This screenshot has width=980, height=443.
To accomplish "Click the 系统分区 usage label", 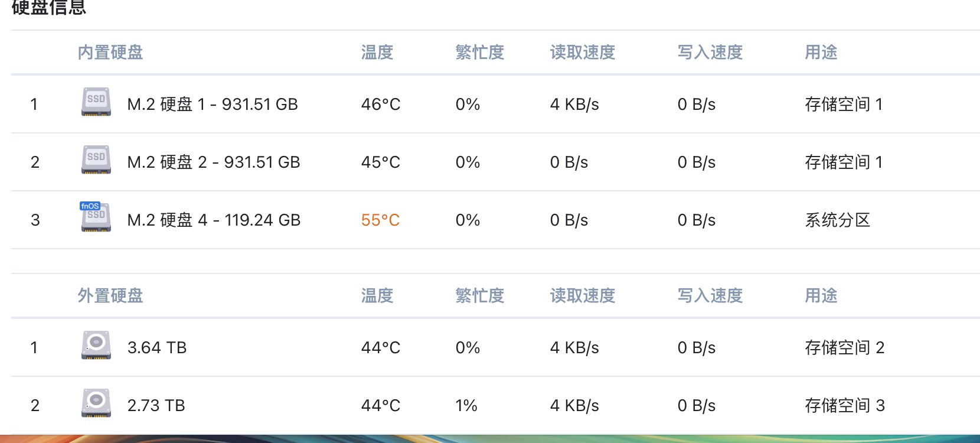I will (x=837, y=220).
